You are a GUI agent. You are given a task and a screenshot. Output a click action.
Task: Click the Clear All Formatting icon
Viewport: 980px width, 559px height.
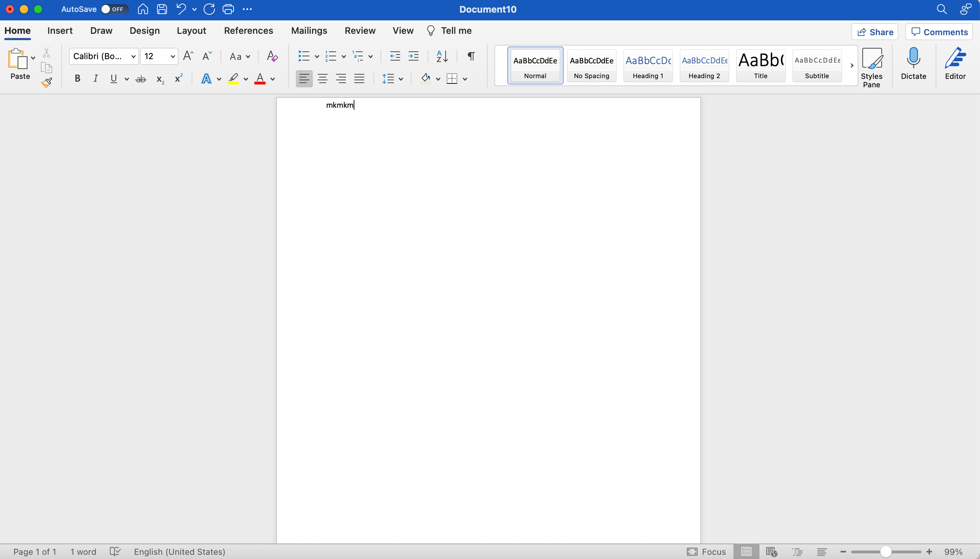tap(272, 56)
